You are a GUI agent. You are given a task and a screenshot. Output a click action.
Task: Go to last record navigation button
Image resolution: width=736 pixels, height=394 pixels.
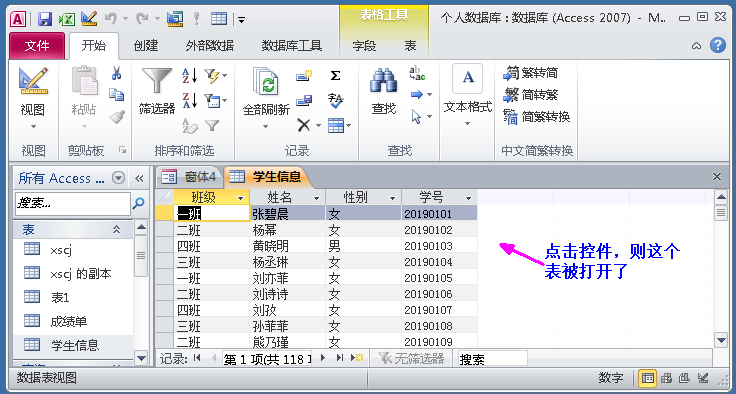339,358
